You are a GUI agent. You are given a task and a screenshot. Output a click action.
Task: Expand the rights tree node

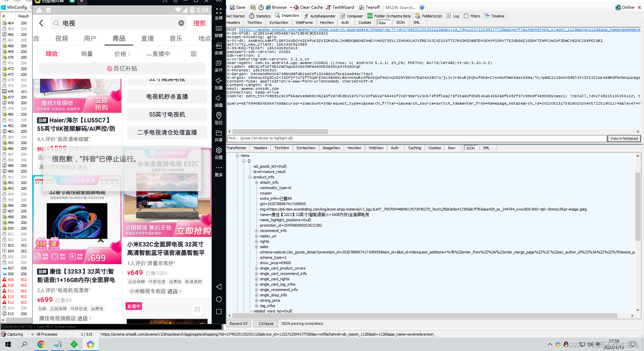[256, 241]
